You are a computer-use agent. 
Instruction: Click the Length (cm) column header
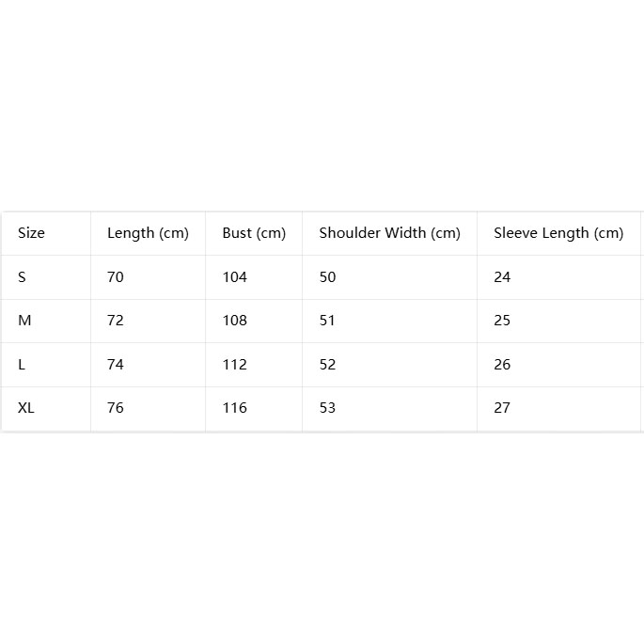tap(148, 233)
